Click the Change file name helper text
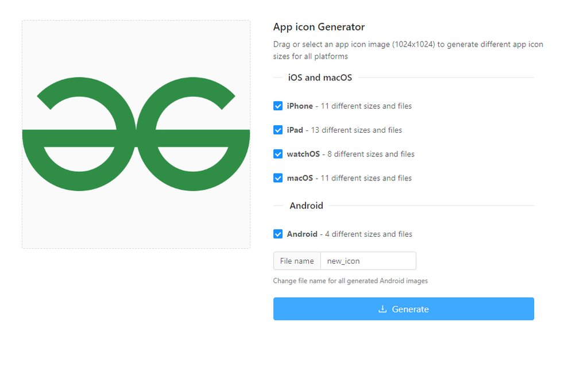 tap(350, 280)
